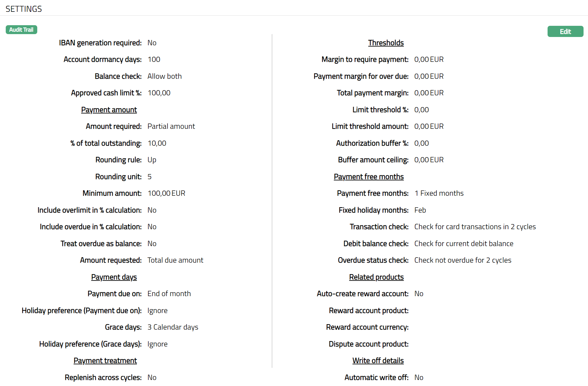The height and width of the screenshot is (386, 588).
Task: Click the Total due amount value
Action: tap(175, 260)
